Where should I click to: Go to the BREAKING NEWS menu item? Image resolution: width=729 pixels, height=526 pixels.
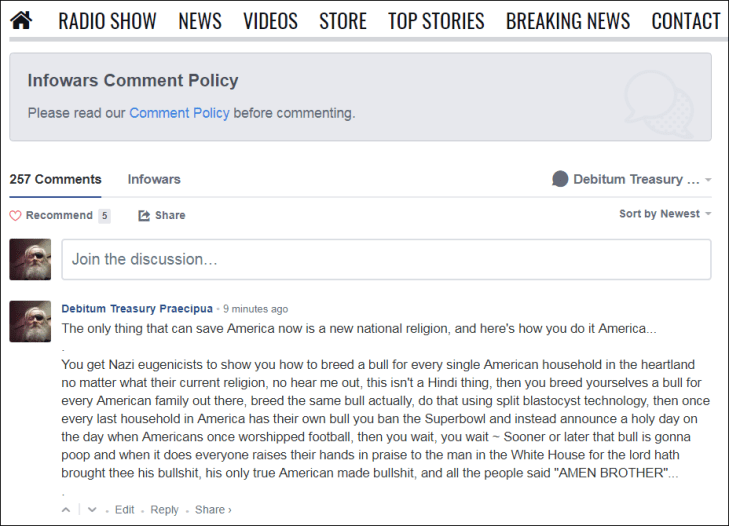(567, 21)
